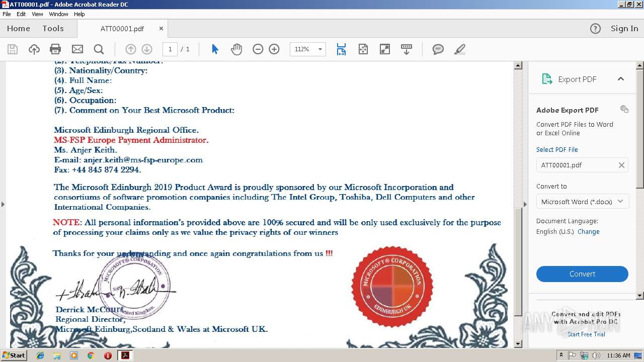The height and width of the screenshot is (362, 644).
Task: Open the read mode download-arrow icon
Action: pos(407,49)
